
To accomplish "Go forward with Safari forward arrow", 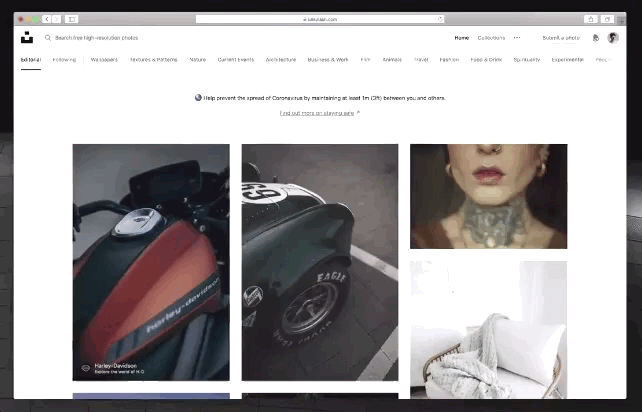I will tap(57, 19).
